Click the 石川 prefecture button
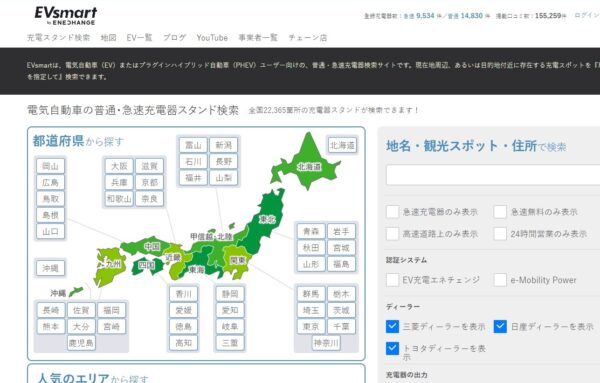Image resolution: width=600 pixels, height=383 pixels. coord(193,161)
